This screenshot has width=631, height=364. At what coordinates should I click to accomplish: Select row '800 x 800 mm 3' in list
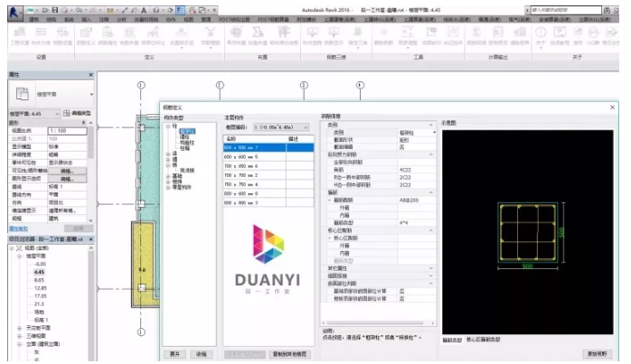coord(268,202)
